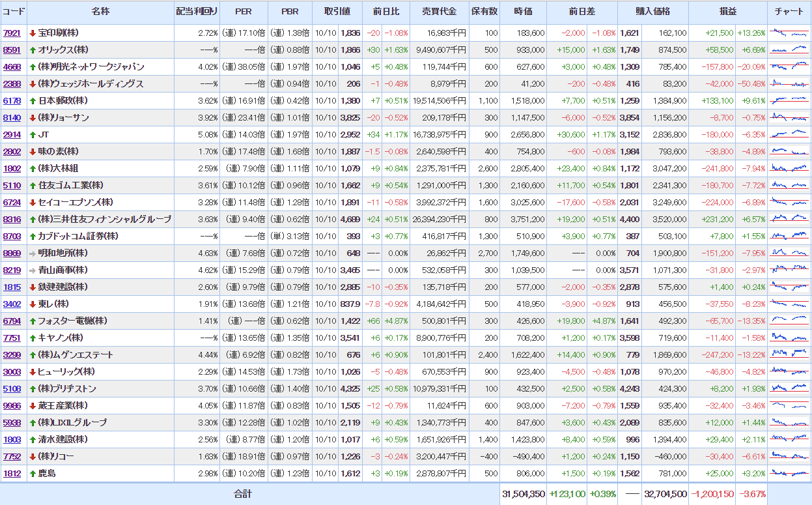
Task: Open stock code link 4668
Action: 12,67
